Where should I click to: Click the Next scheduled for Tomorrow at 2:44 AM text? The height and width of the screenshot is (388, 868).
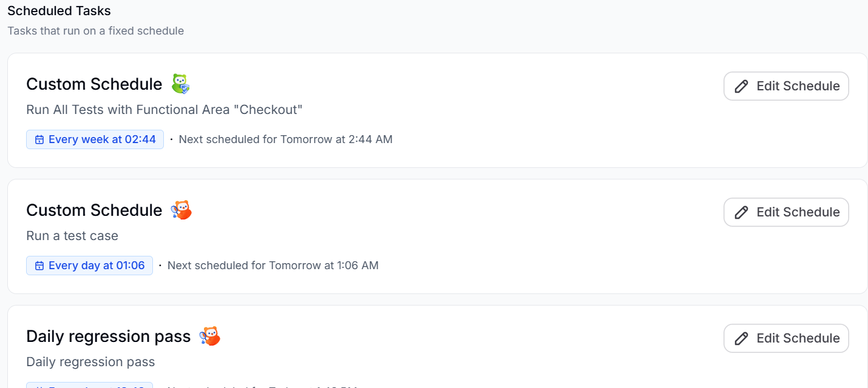pos(285,139)
